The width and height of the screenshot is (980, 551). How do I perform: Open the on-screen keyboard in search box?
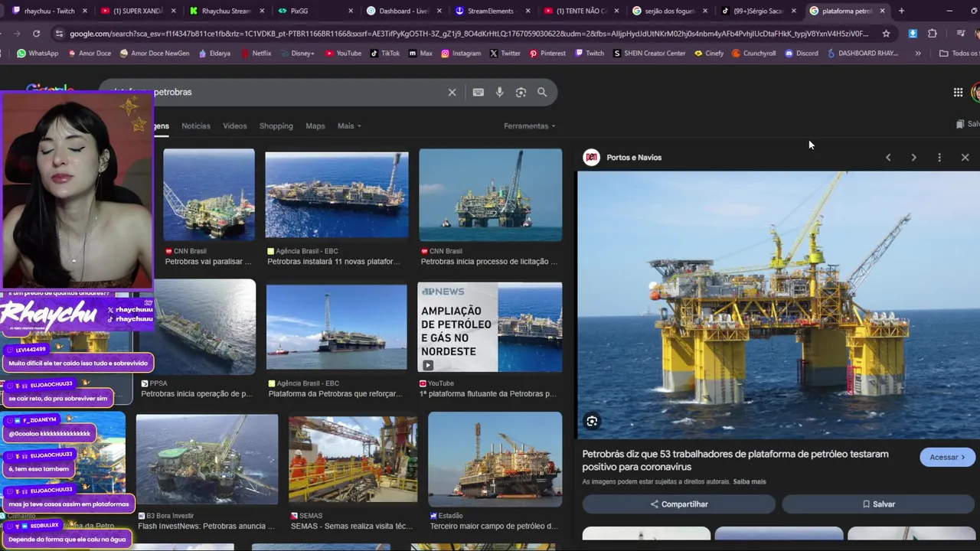point(479,92)
